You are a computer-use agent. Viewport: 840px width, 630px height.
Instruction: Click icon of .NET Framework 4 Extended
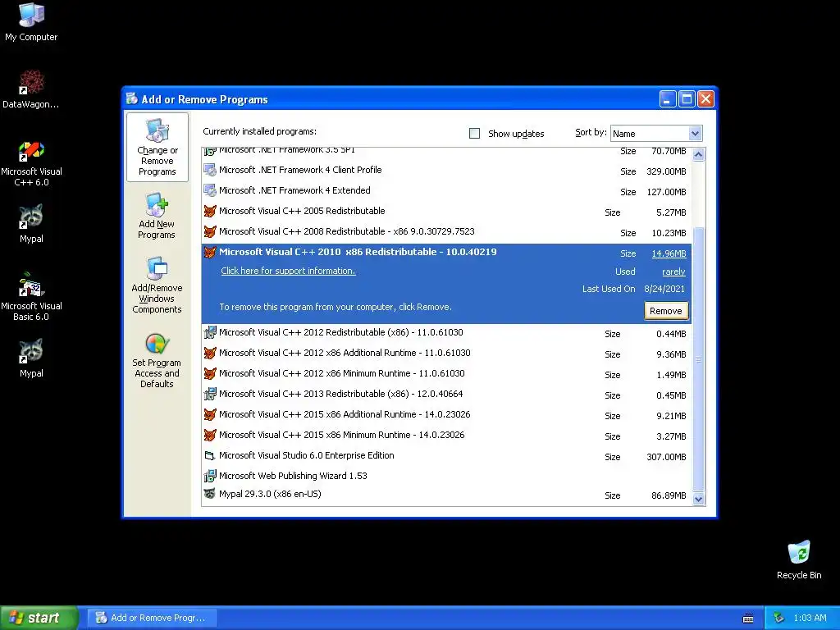[210, 190]
